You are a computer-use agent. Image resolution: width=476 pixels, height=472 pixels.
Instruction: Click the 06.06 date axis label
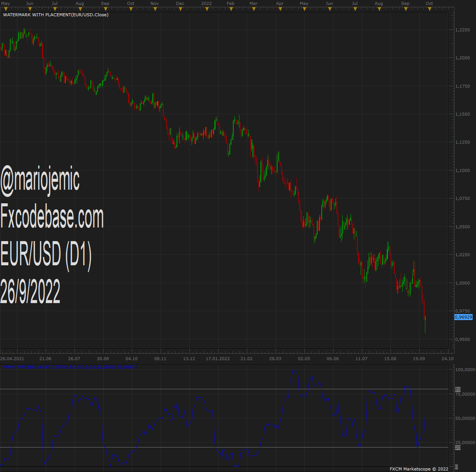tap(333, 359)
